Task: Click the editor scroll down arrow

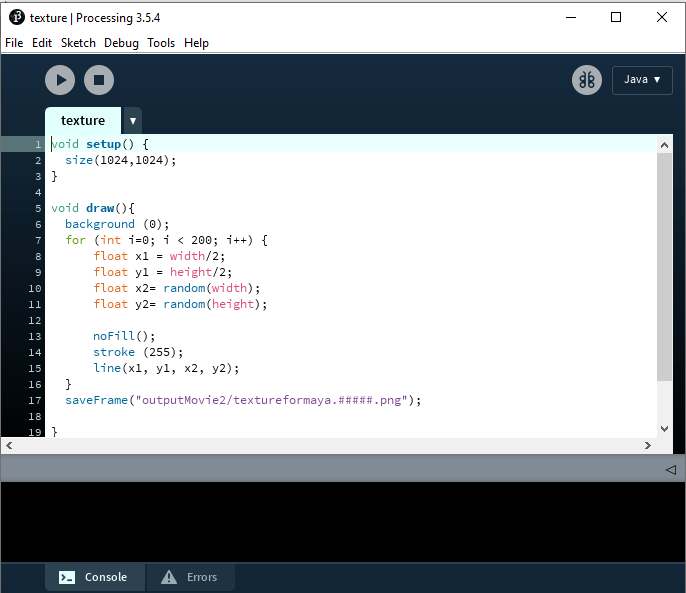Action: [665, 428]
